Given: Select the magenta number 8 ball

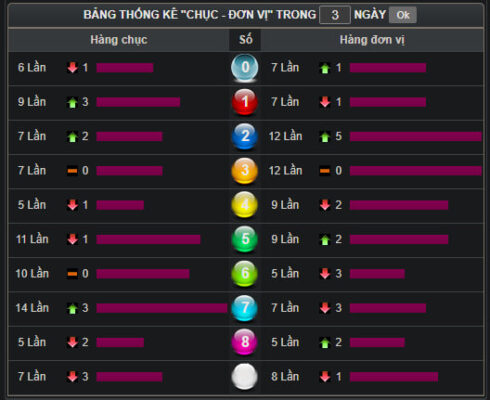Looking at the screenshot, I should [x=245, y=342].
